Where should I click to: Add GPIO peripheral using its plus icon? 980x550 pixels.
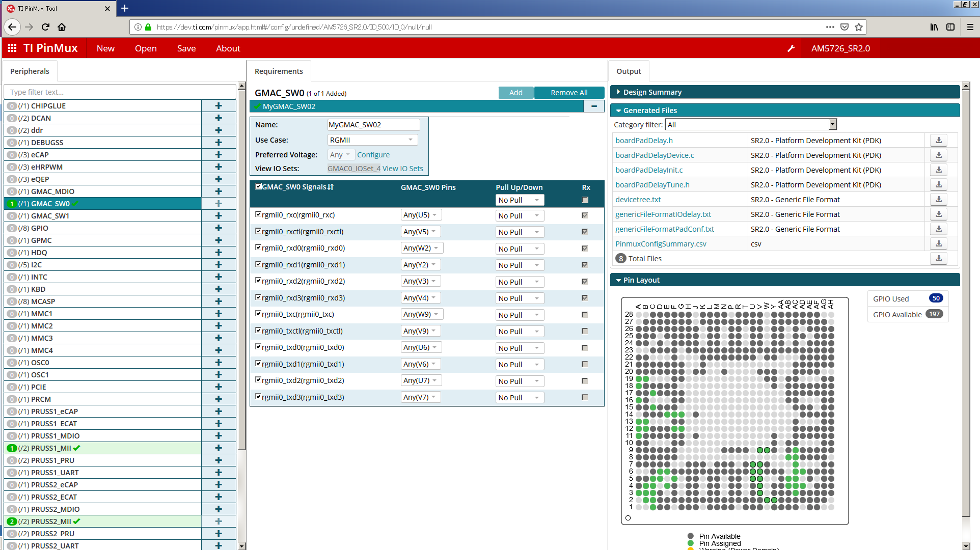click(x=219, y=228)
